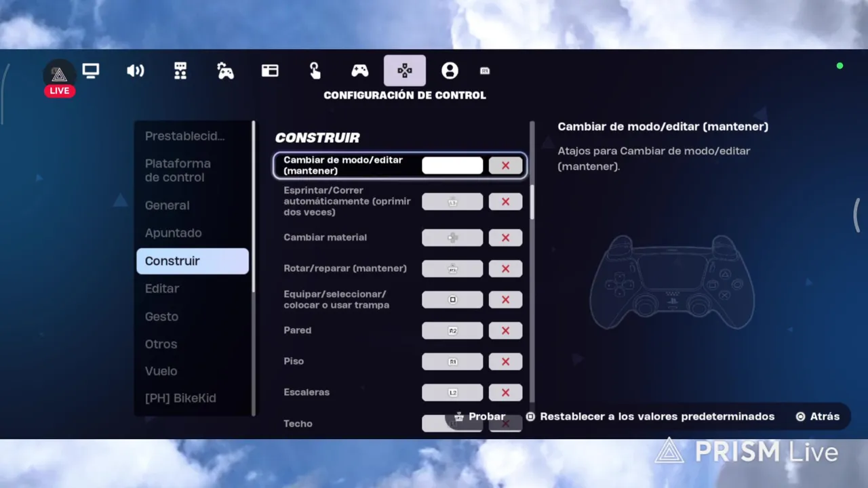Screen dimensions: 868x488
Task: Clear the Escaleras binding with X
Action: click(506, 392)
